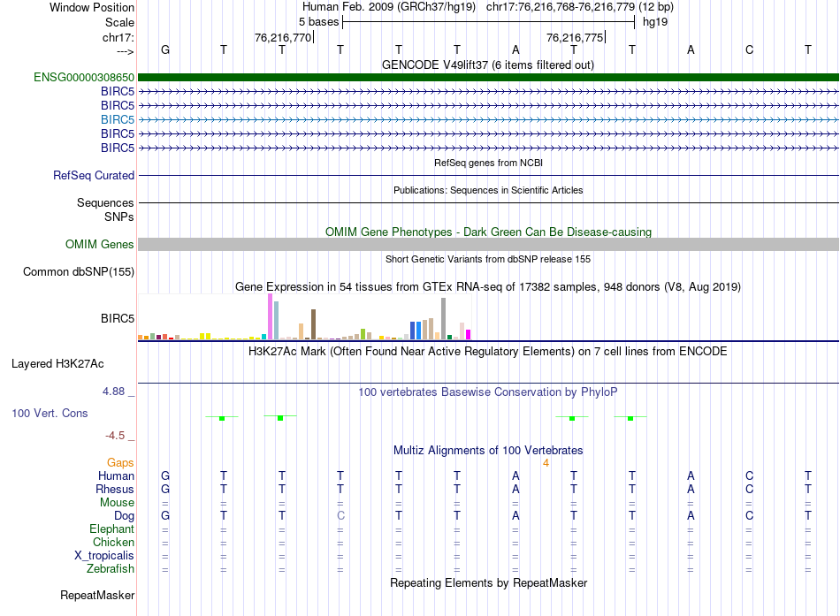This screenshot has width=840, height=616.
Task: Click the OMIM Genes track label
Action: pyautogui.click(x=100, y=244)
